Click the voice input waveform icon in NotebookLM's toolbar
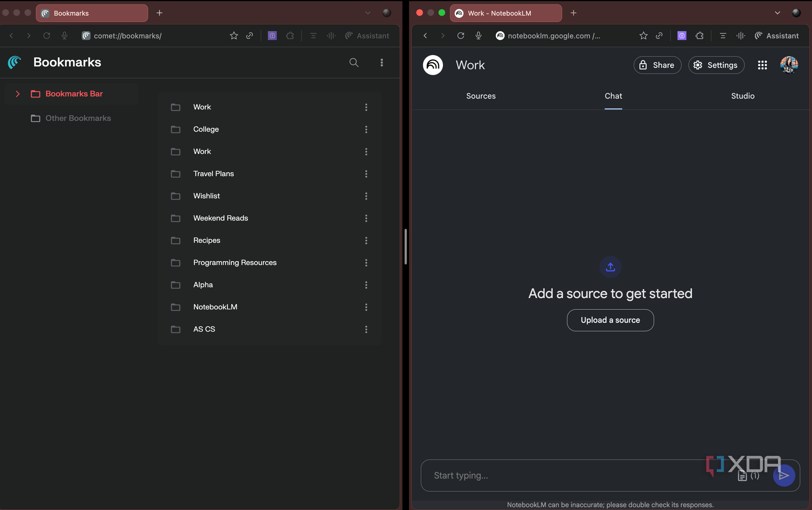812x510 pixels. [741, 35]
